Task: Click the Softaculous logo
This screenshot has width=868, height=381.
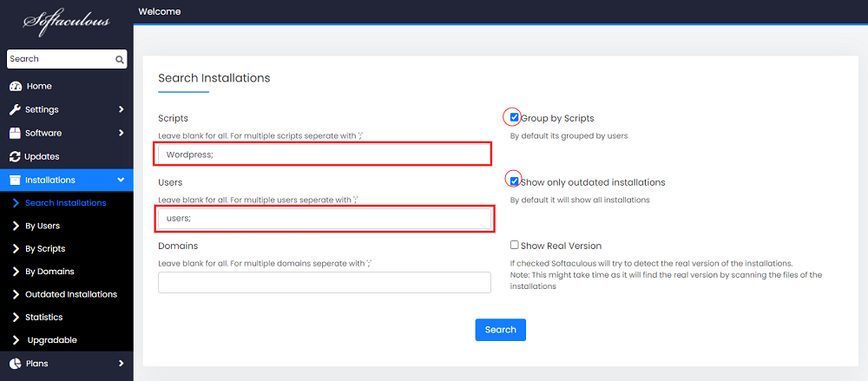Action: 66,22
